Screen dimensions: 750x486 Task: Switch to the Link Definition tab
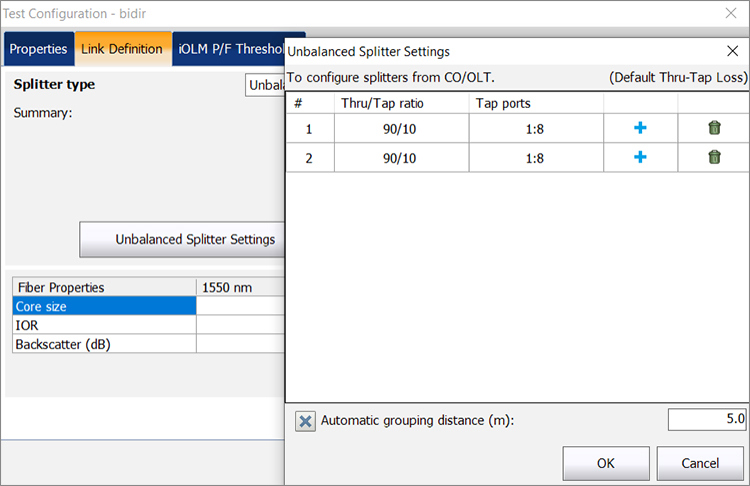tap(122, 49)
